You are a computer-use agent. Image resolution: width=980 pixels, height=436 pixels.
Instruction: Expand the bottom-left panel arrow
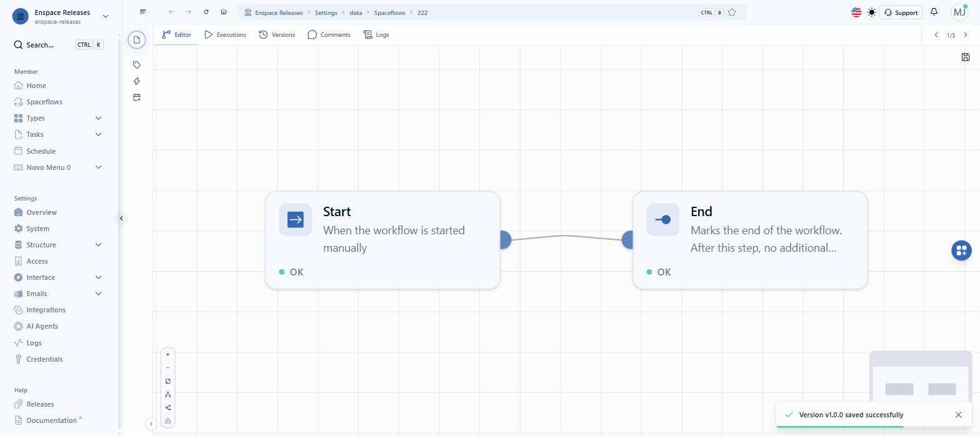click(x=151, y=424)
